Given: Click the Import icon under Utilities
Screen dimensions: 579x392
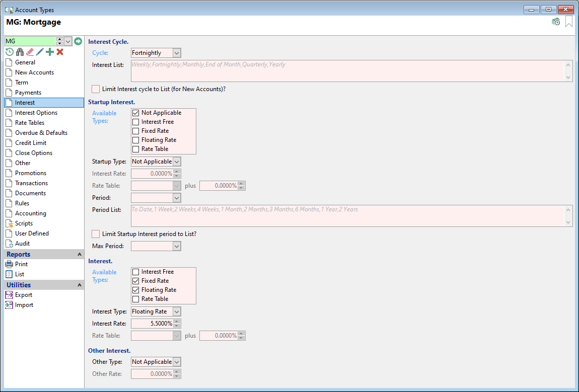Looking at the screenshot, I should [x=9, y=305].
